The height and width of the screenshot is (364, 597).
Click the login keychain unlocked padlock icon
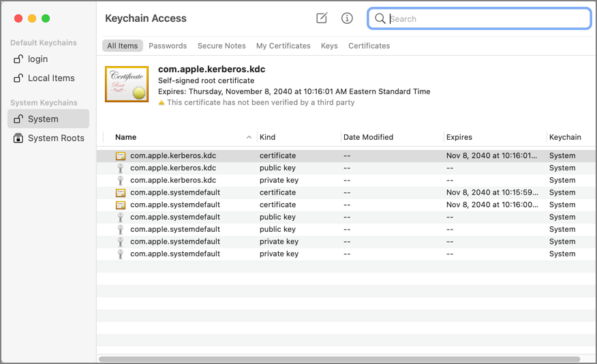point(18,59)
